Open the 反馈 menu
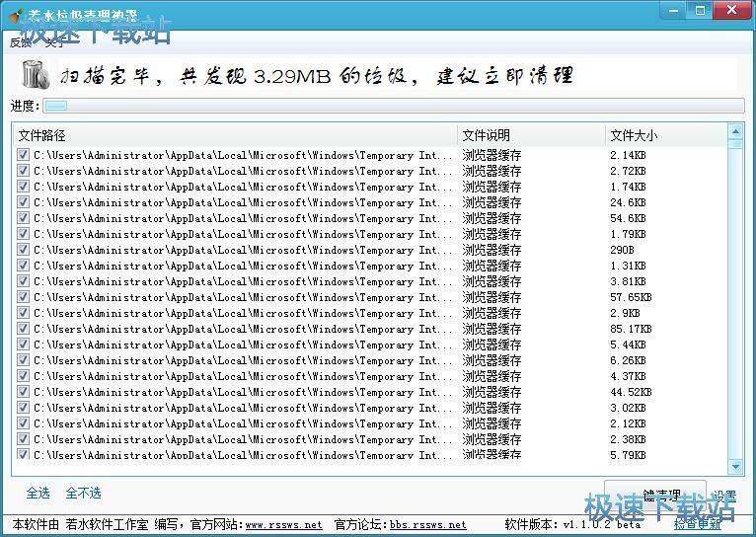 click(21, 42)
